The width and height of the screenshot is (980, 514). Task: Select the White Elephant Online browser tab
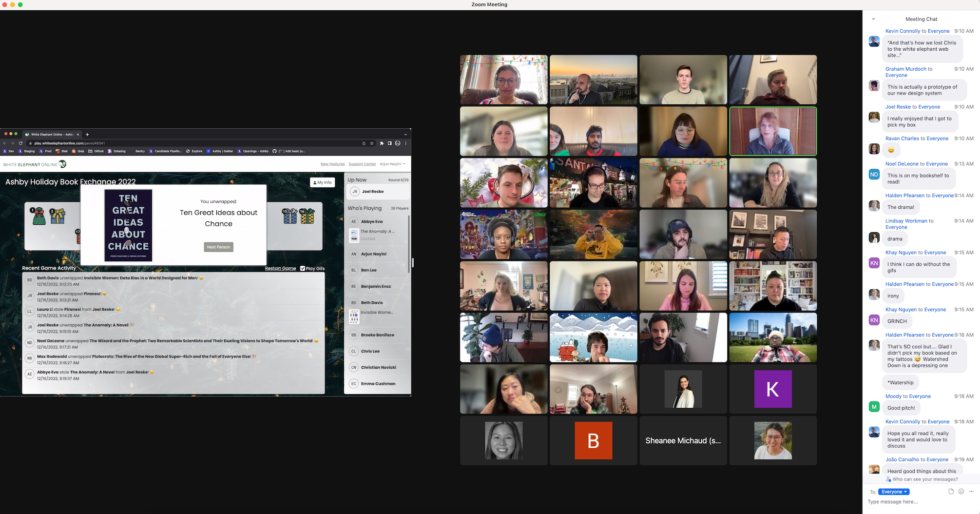pos(52,134)
